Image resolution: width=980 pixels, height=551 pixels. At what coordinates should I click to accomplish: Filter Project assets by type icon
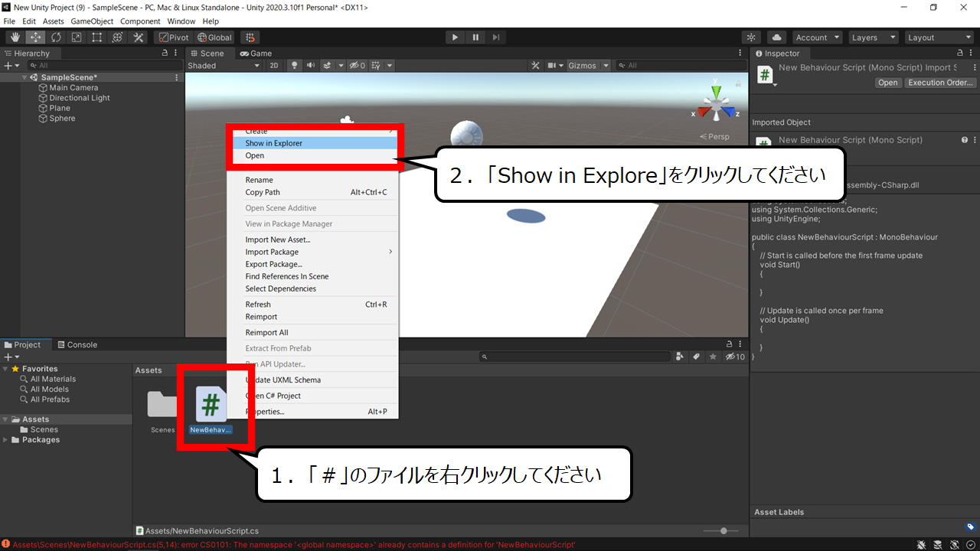click(680, 357)
